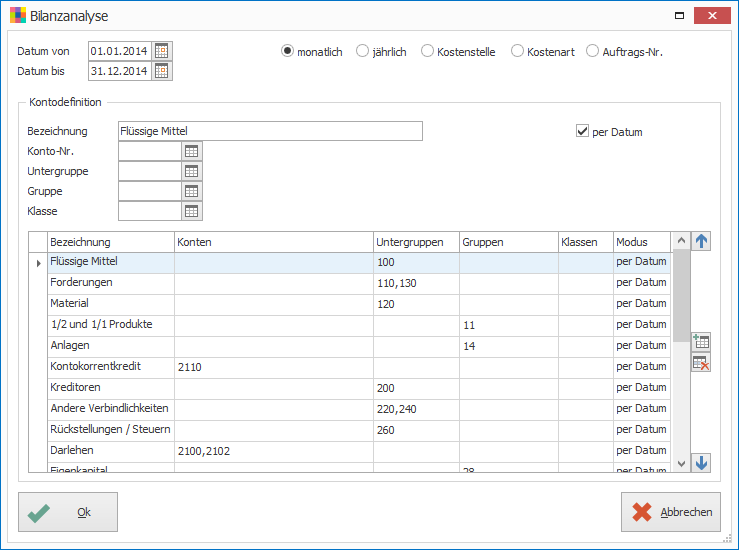The height and width of the screenshot is (550, 739).
Task: Click Untergruppen cell 200 for Kreditoren
Action: 416,389
